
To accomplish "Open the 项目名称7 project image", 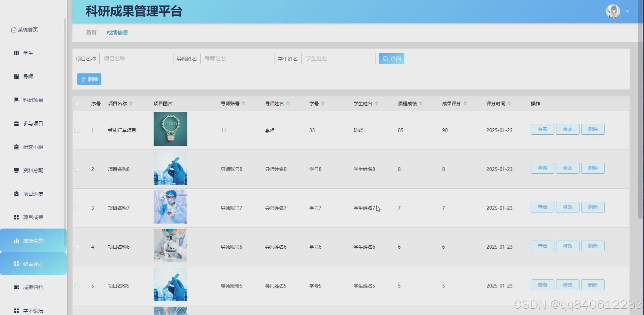I will tap(170, 207).
